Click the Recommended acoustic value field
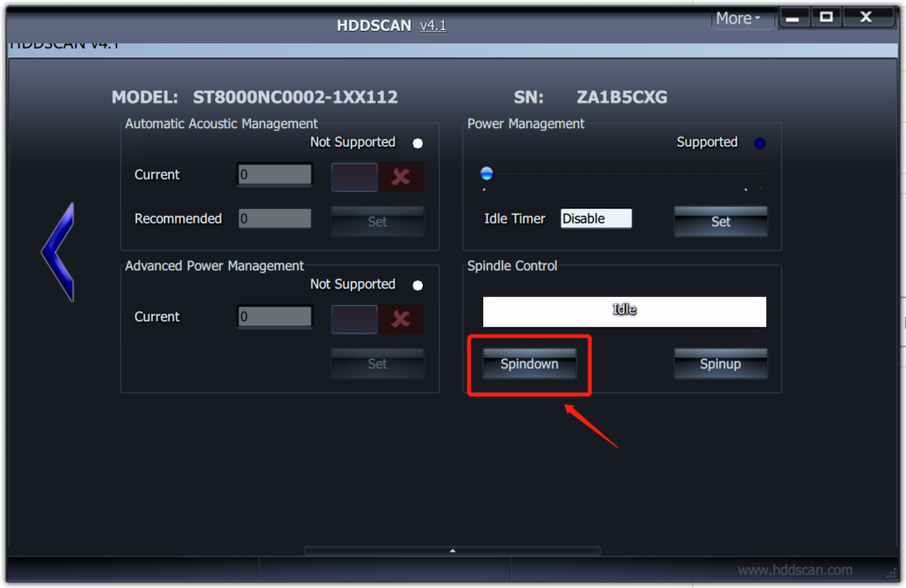Image resolution: width=906 pixels, height=588 pixels. (274, 218)
